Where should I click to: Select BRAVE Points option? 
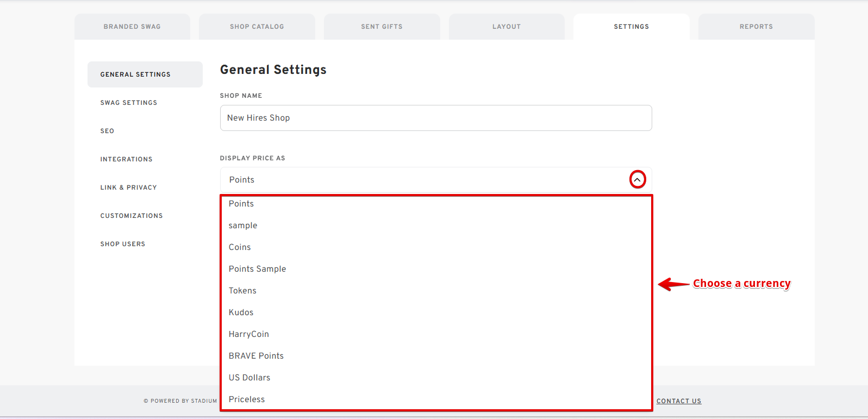[256, 356]
